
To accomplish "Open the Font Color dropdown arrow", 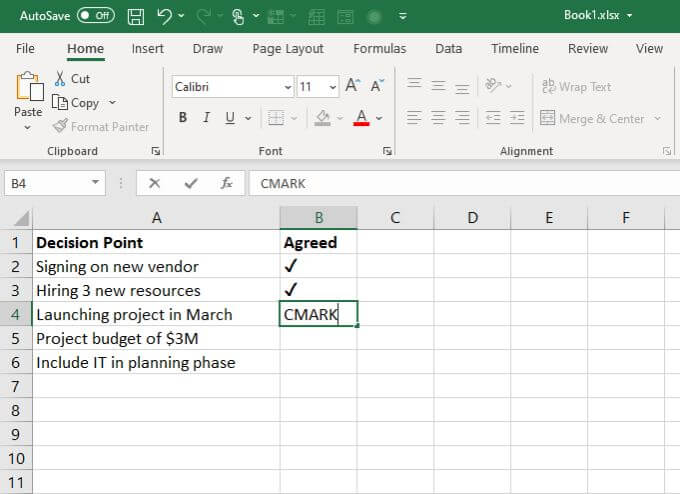I will point(379,118).
